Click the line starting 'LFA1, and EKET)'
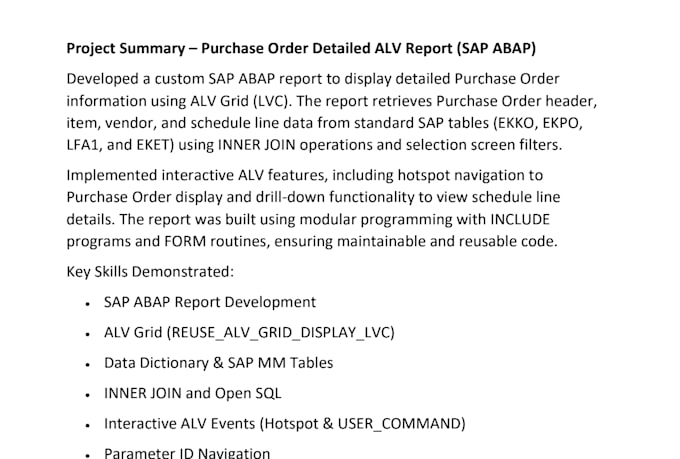 coord(314,145)
